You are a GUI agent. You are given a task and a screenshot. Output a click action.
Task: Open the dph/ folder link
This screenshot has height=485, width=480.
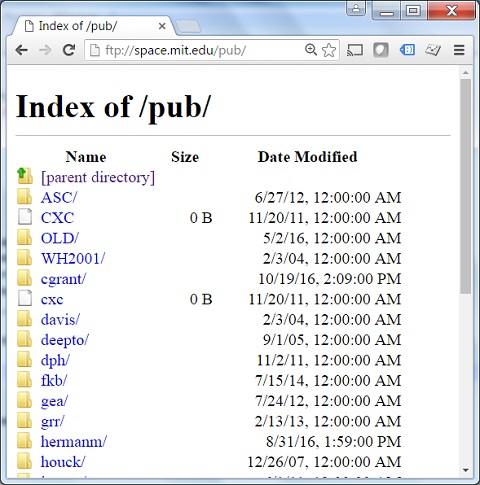[55, 360]
